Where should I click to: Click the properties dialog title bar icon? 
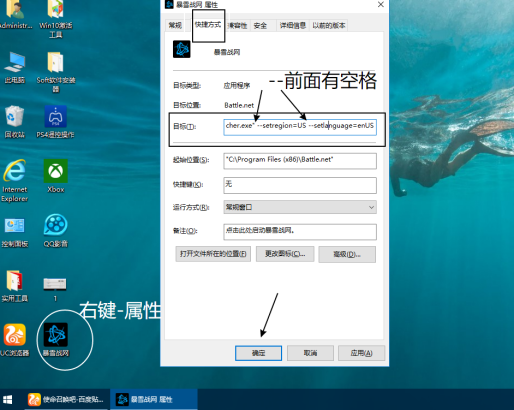[x=169, y=4]
